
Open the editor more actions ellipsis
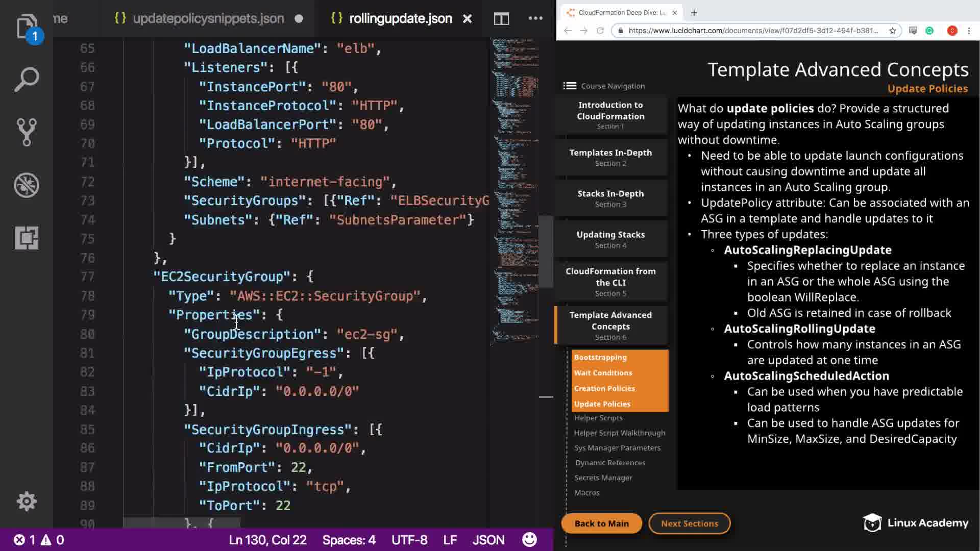pyautogui.click(x=535, y=18)
